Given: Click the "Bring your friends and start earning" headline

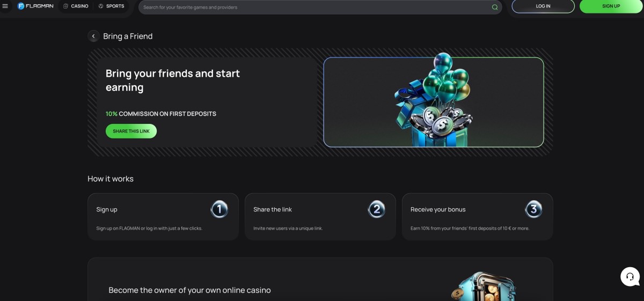Looking at the screenshot, I should click(173, 80).
